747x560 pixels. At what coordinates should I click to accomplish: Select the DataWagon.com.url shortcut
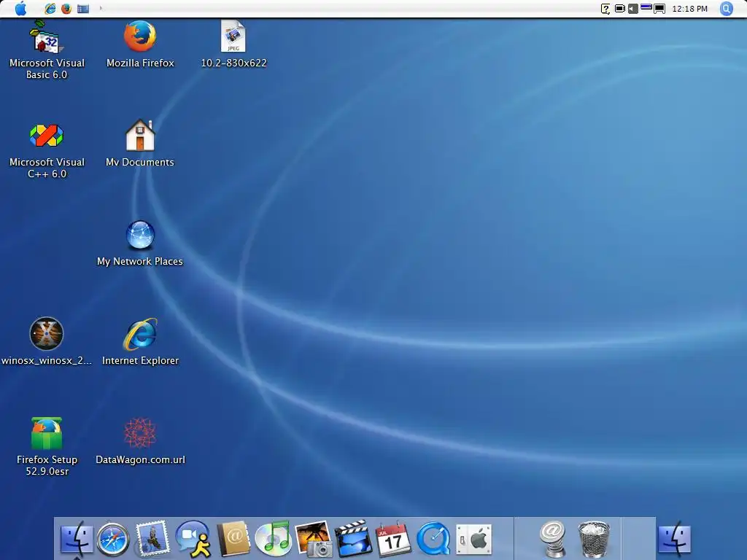[140, 441]
